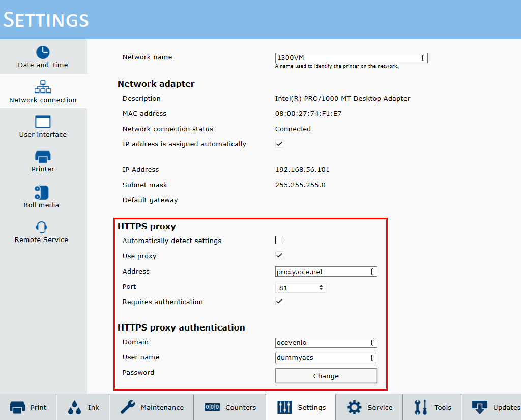This screenshot has height=420, width=521.
Task: Click the Change password button
Action: pyautogui.click(x=326, y=376)
